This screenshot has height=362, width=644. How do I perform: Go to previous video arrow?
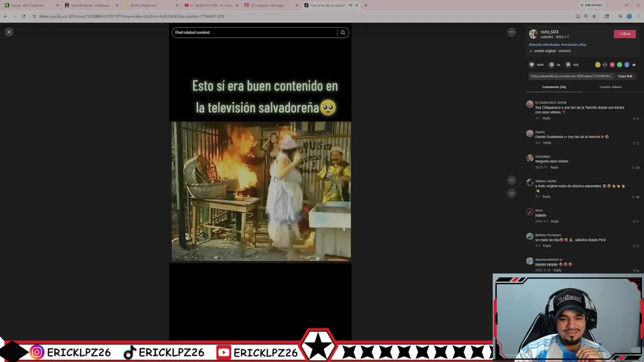511,180
